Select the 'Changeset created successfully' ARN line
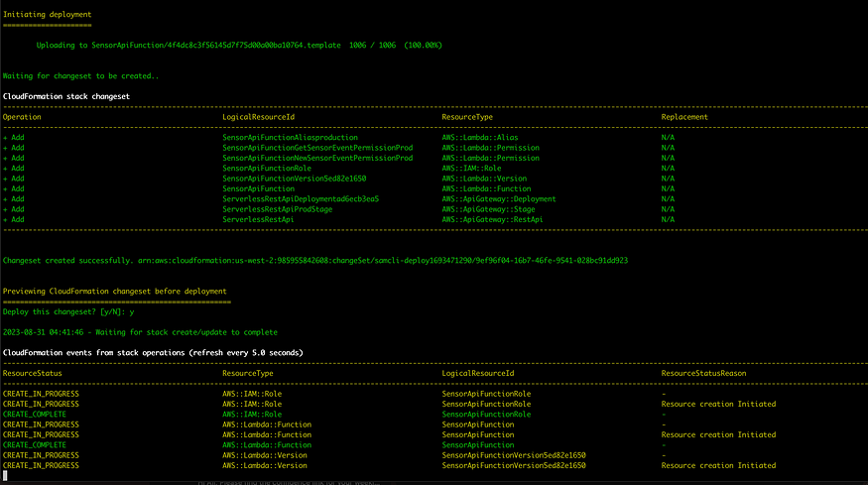Image resolution: width=868 pixels, height=485 pixels. 315,260
